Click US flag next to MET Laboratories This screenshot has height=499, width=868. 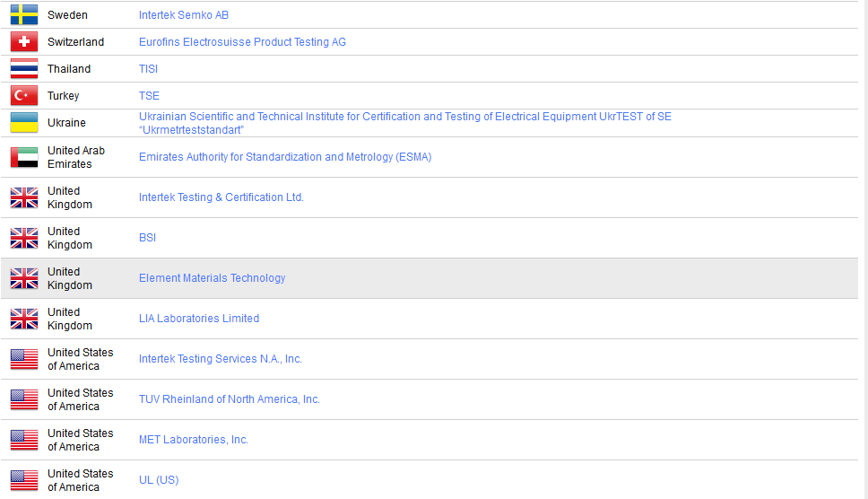24,440
